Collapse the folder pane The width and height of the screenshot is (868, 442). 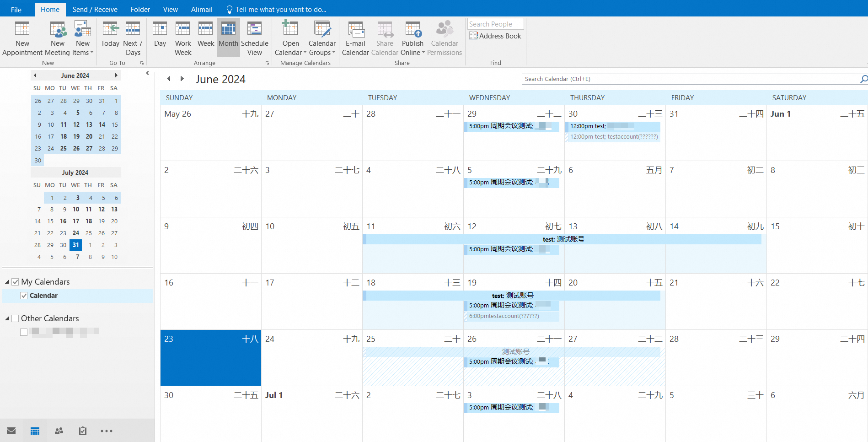click(147, 73)
